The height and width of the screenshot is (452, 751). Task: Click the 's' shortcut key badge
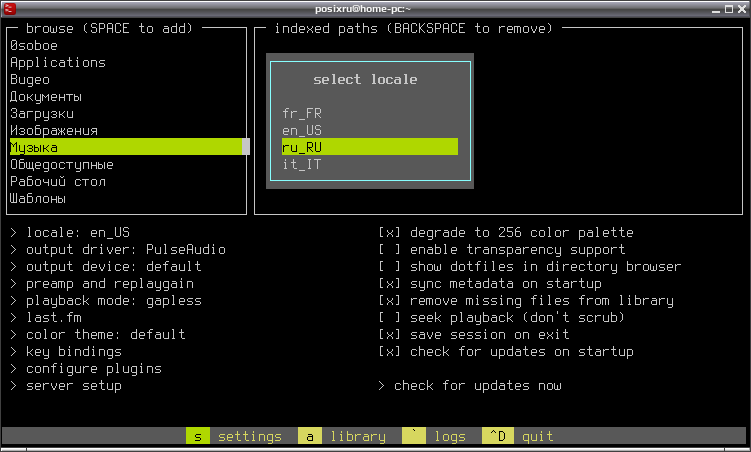pos(198,436)
